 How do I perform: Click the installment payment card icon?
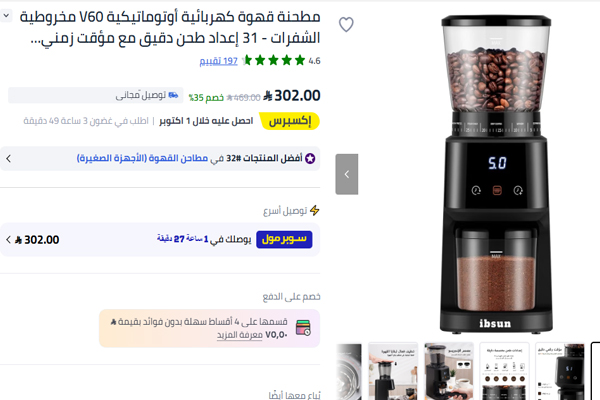(x=303, y=328)
